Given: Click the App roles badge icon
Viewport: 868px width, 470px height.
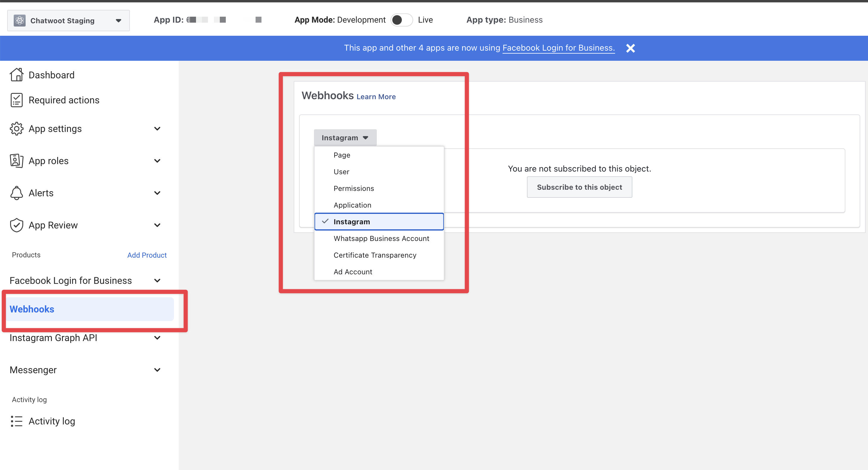Looking at the screenshot, I should pos(16,161).
